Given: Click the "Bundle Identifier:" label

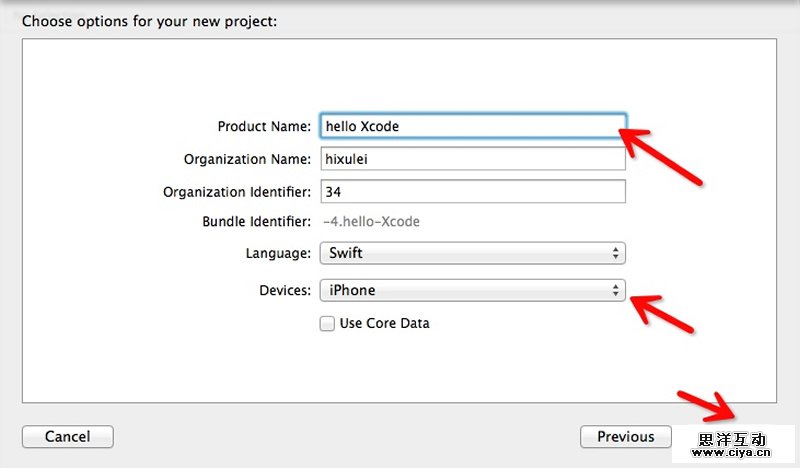Looking at the screenshot, I should point(256,222).
